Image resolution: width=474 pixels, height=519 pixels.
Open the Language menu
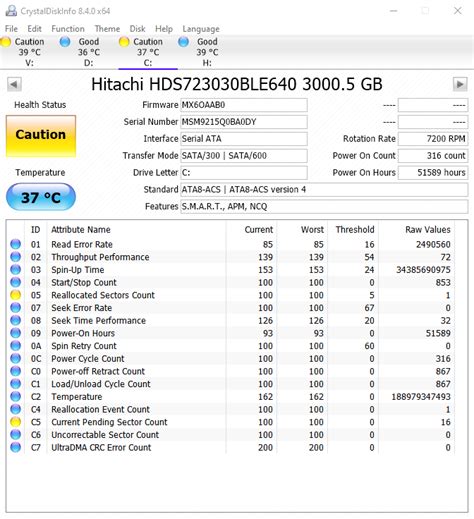tap(201, 29)
